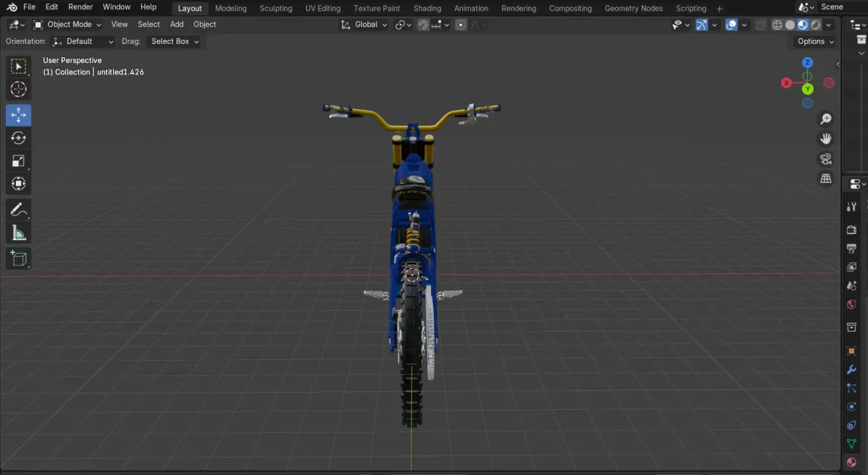The image size is (868, 475).
Task: Open the shading options dropdown arrow
Action: coord(829,25)
